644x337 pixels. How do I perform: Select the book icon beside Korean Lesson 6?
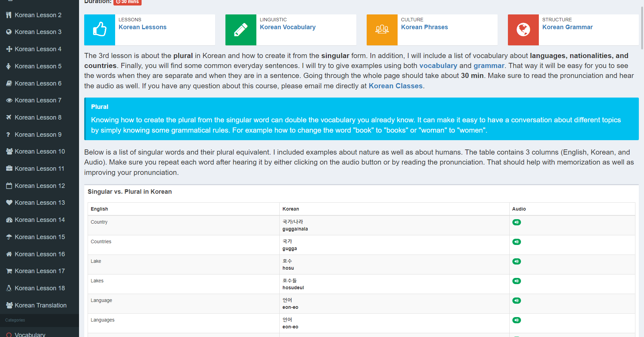point(9,83)
